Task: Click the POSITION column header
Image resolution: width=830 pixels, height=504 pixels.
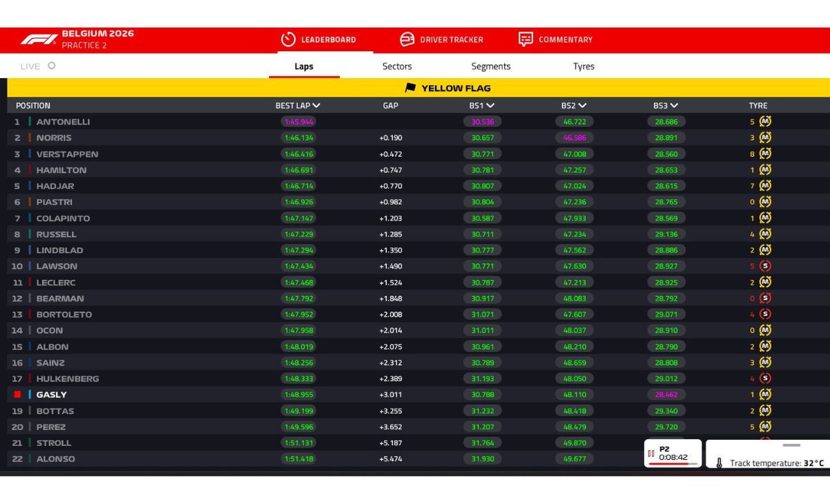Action: point(33,106)
